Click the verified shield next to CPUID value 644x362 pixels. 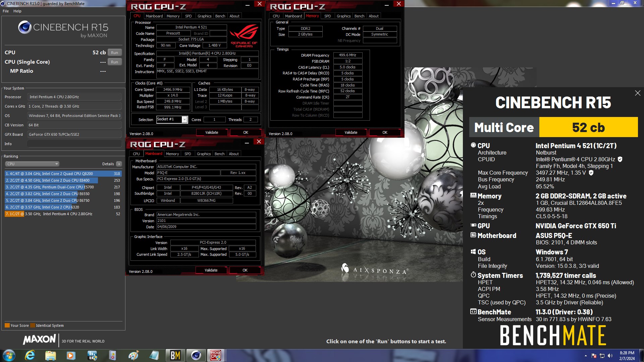tap(620, 159)
